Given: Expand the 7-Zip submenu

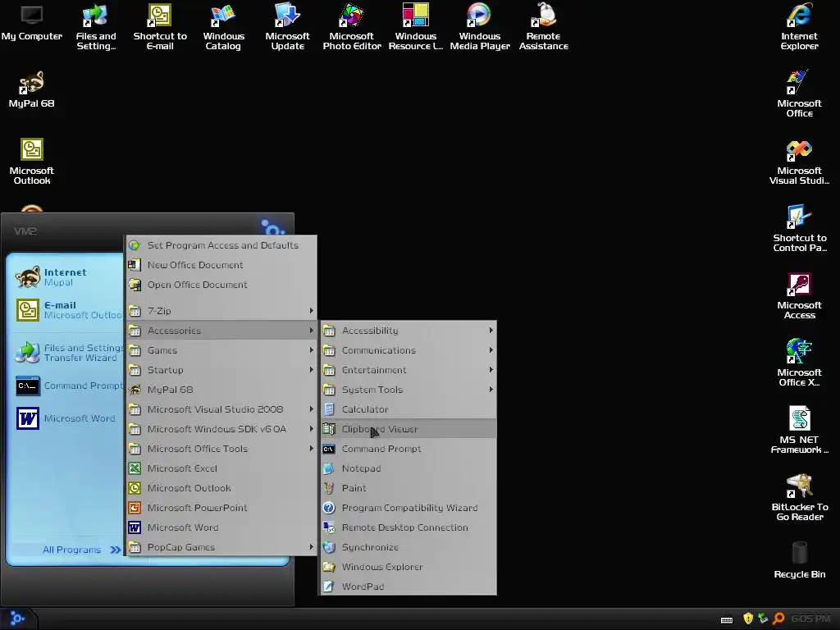Looking at the screenshot, I should (221, 310).
